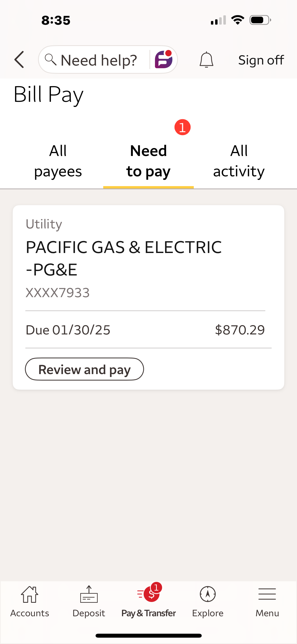The image size is (297, 644).
Task: Open the hamburger Menu icon
Action: pos(267,595)
